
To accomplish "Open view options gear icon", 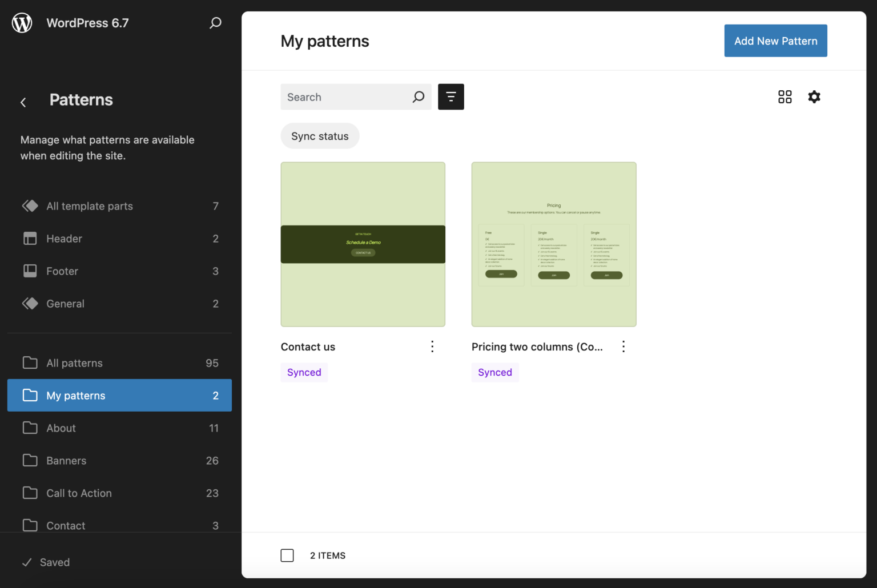I will [x=814, y=97].
